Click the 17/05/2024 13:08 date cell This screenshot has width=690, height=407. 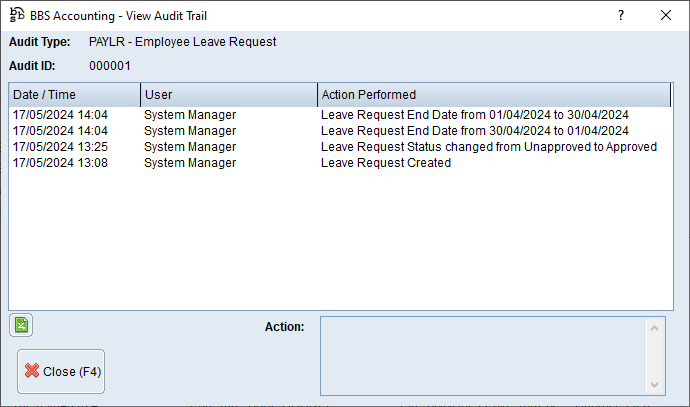60,163
